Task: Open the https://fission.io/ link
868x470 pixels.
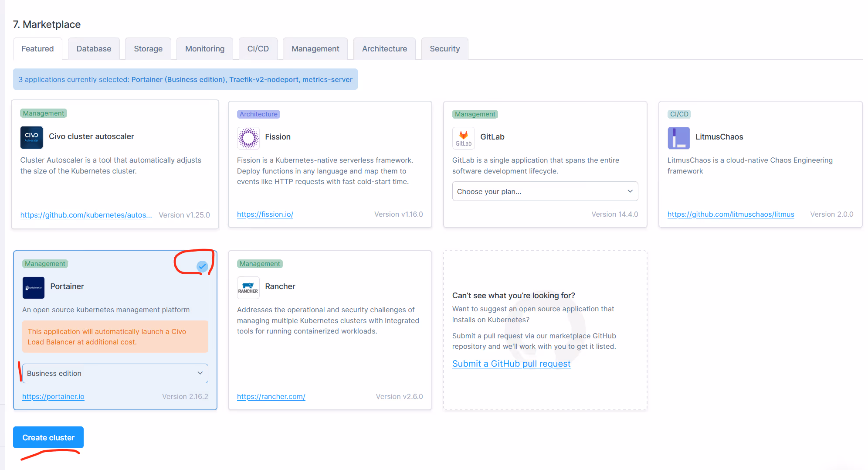Action: (265, 214)
